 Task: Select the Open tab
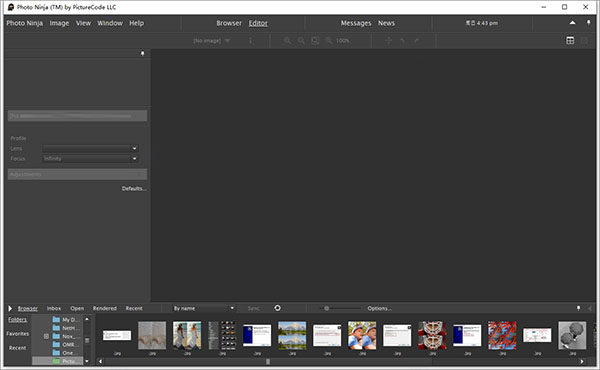click(x=77, y=308)
